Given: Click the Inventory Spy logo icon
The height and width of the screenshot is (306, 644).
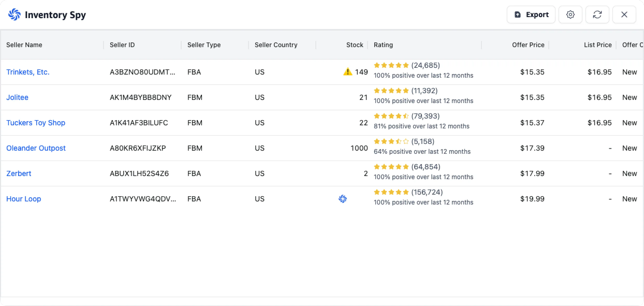Looking at the screenshot, I should [14, 14].
